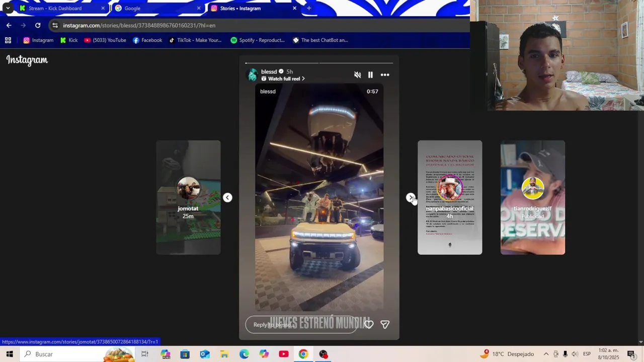The height and width of the screenshot is (362, 644).
Task: Click the address bar URL
Action: 139,26
